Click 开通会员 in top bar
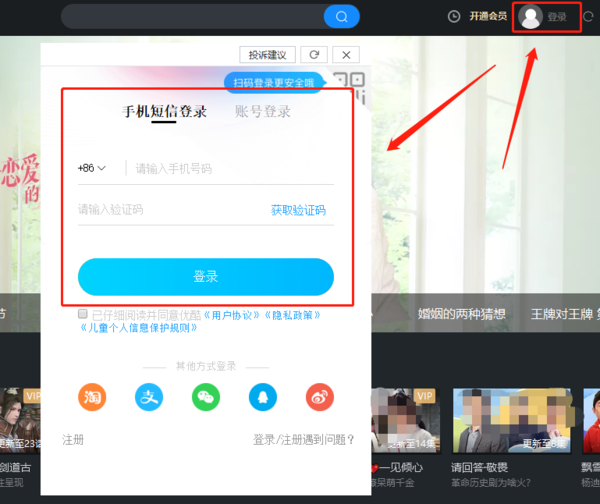Screen dimensions: 600x504 [x=488, y=16]
